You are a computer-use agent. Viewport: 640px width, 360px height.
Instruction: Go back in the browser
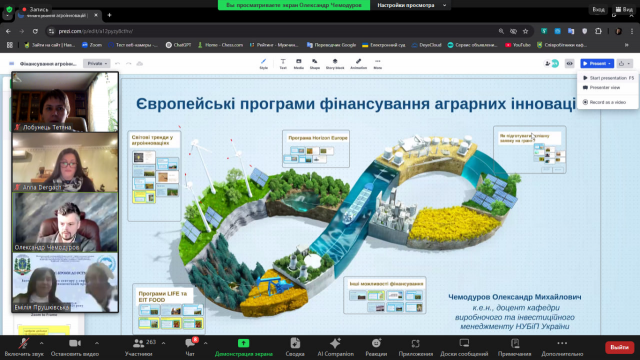[8, 31]
